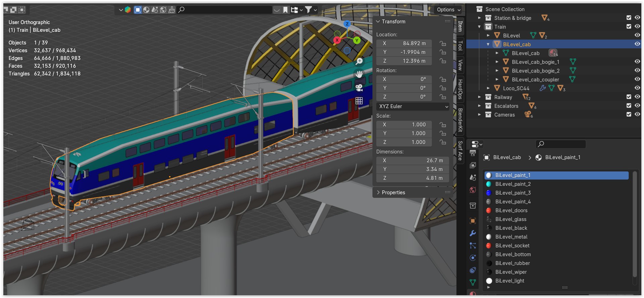Open the Particles properties tab
Image resolution: width=644 pixels, height=298 pixels.
(x=473, y=246)
